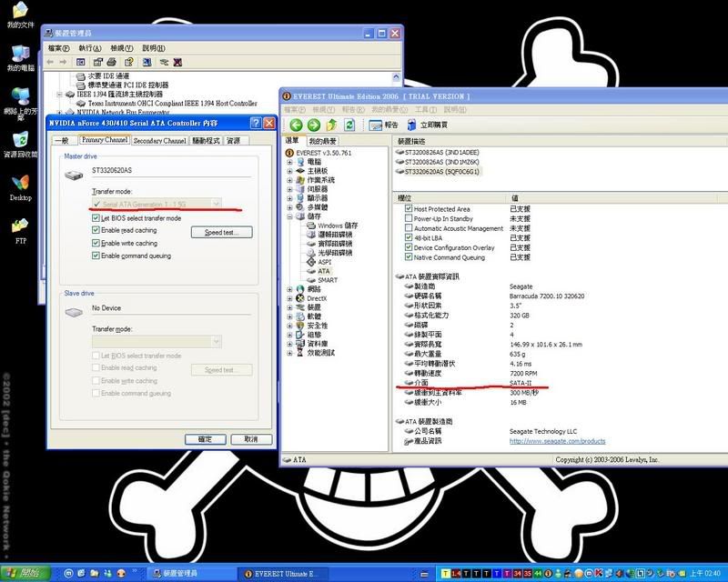Click the Refresh icon in EVEREST toolbar
Viewport: 728px width, 582px height.
(x=349, y=125)
